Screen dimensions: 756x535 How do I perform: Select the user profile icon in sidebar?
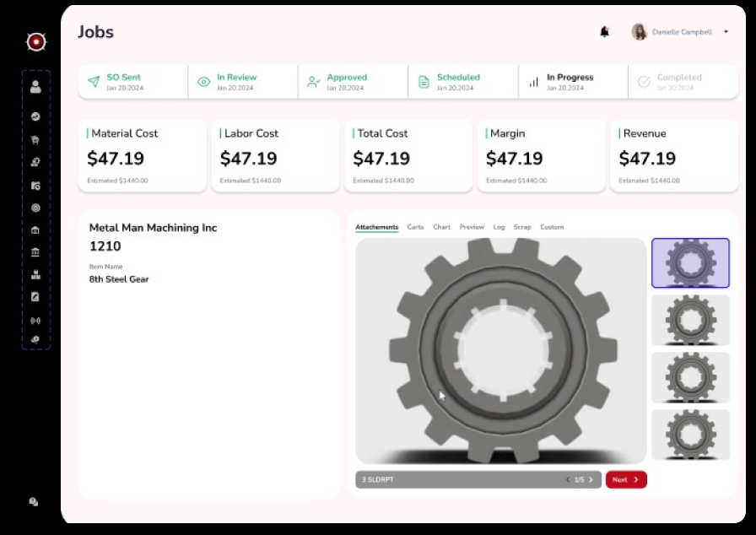[x=35, y=85]
